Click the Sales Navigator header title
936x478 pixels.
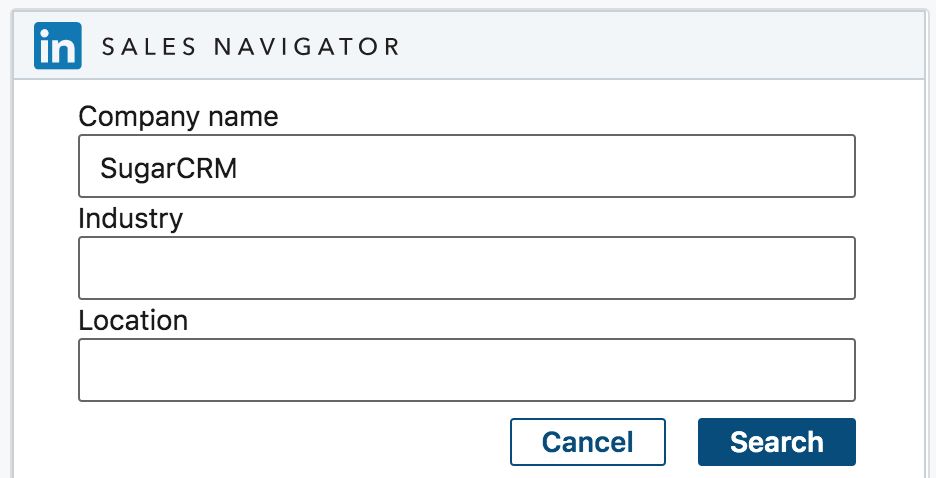coord(250,47)
